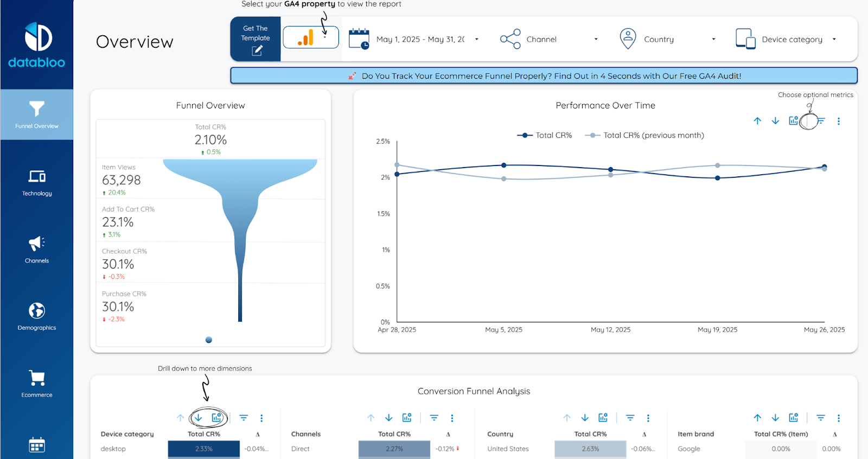
Task: Open filter icon in Performance Over Time chart
Action: (821, 121)
